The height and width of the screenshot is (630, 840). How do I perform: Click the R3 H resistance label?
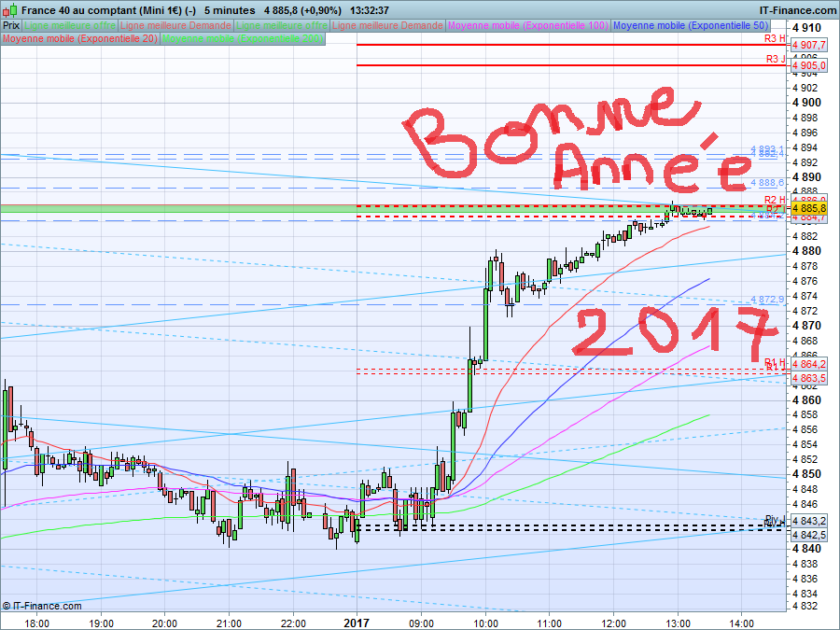tap(775, 38)
